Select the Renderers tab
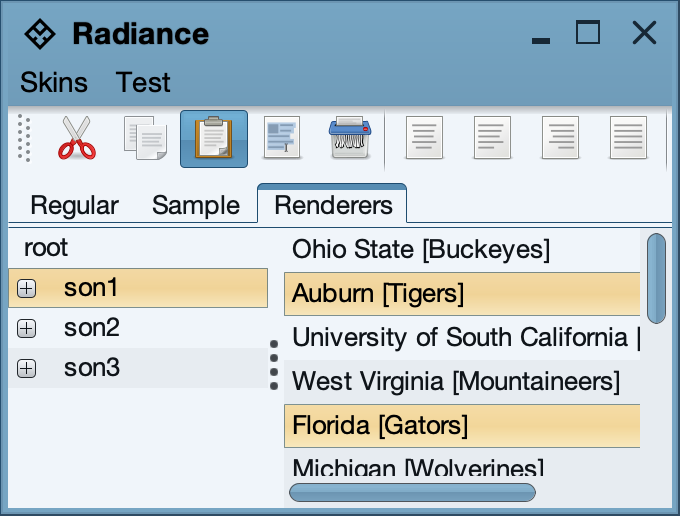 pyautogui.click(x=333, y=204)
